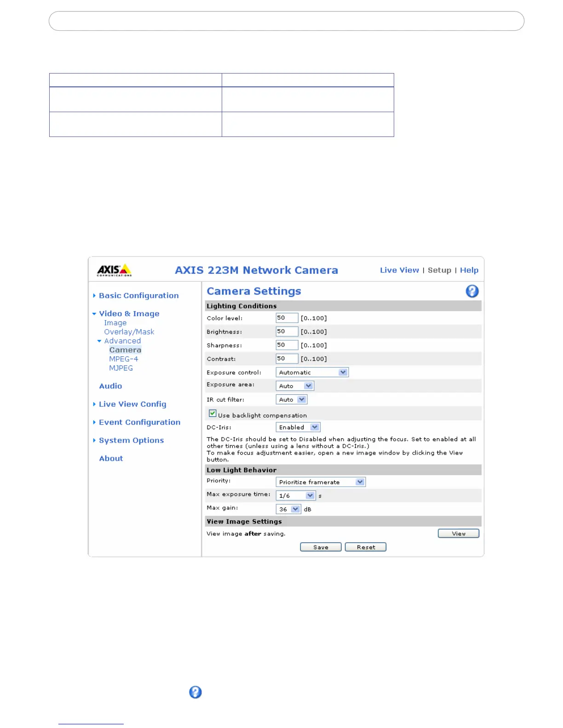Open Overlay/Mask settings page
The width and height of the screenshot is (563, 728).
129,332
